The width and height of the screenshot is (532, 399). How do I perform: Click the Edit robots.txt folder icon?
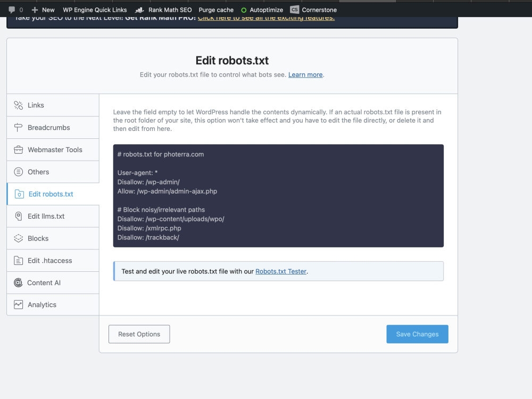(19, 194)
